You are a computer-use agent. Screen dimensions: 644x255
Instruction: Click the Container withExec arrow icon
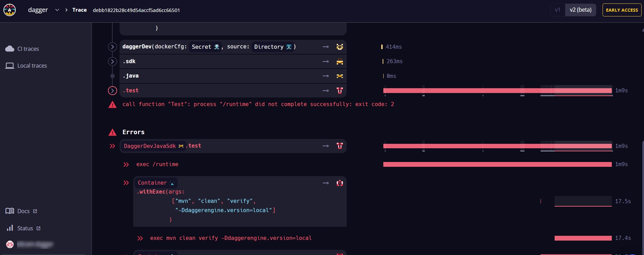(x=326, y=183)
